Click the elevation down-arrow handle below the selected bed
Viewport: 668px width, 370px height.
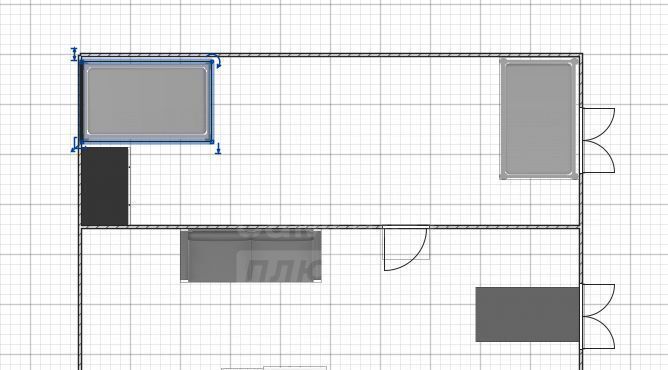pyautogui.click(x=218, y=149)
